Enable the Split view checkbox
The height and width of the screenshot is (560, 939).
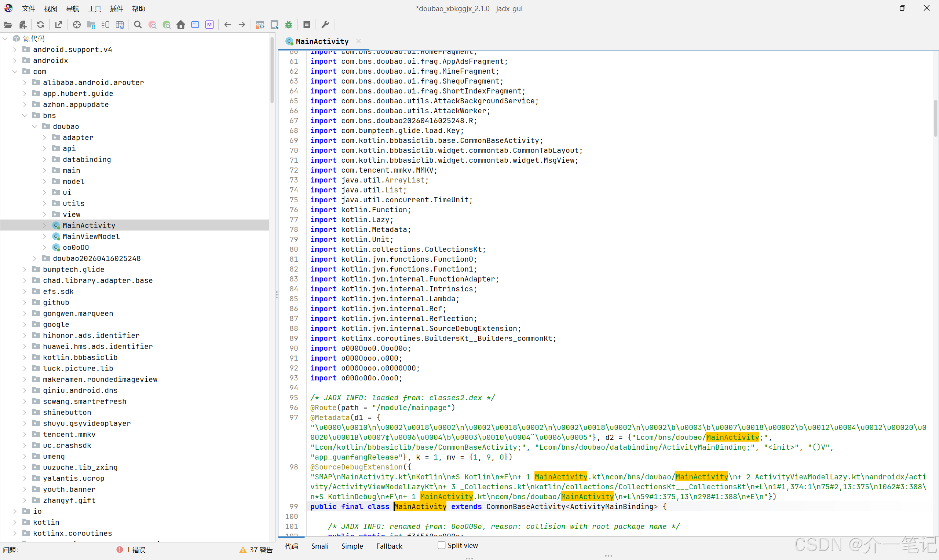point(441,545)
